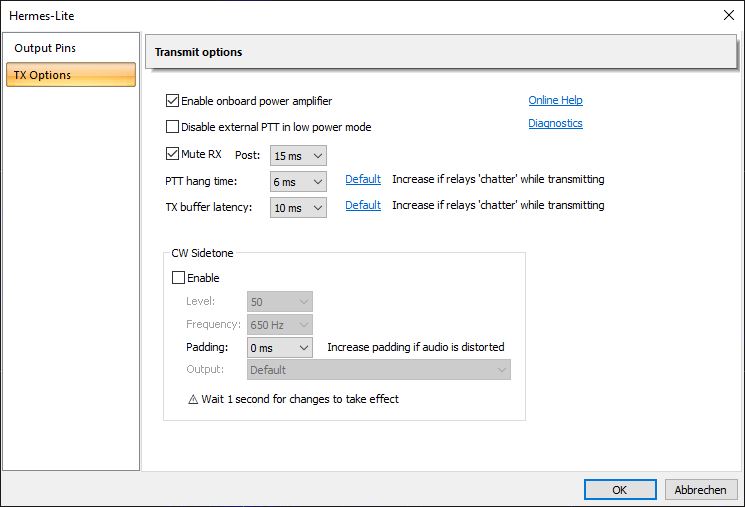Open the sidetone Output device dropdown

click(378, 370)
